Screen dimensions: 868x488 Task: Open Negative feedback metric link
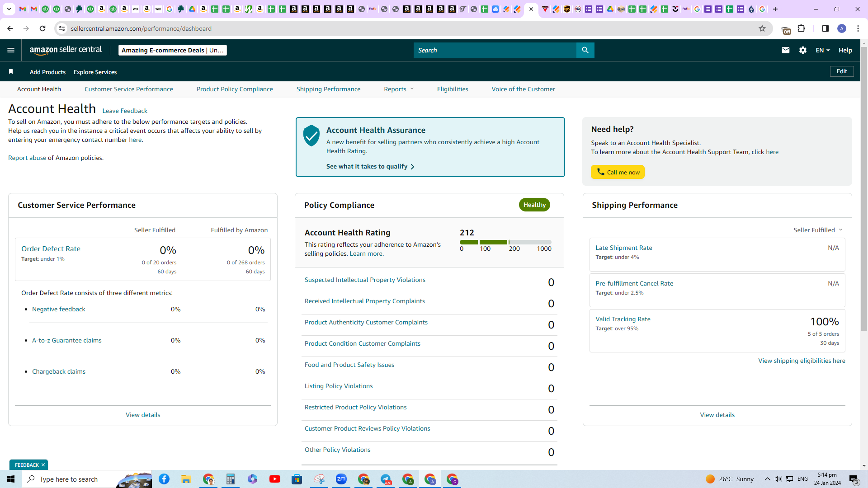pos(59,309)
